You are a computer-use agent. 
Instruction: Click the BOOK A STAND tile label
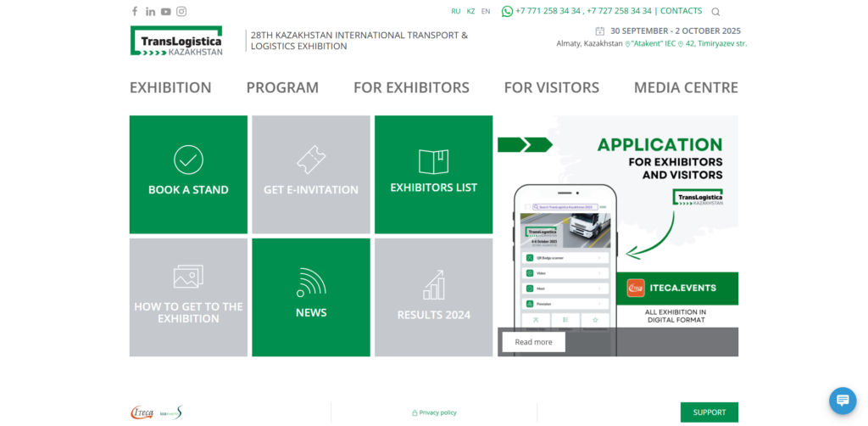[x=188, y=189]
